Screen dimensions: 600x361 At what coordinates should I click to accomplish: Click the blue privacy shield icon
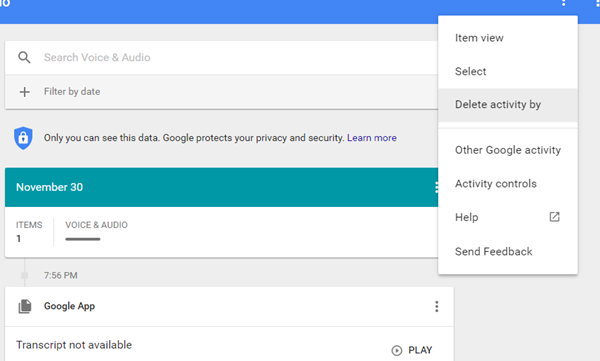(23, 138)
